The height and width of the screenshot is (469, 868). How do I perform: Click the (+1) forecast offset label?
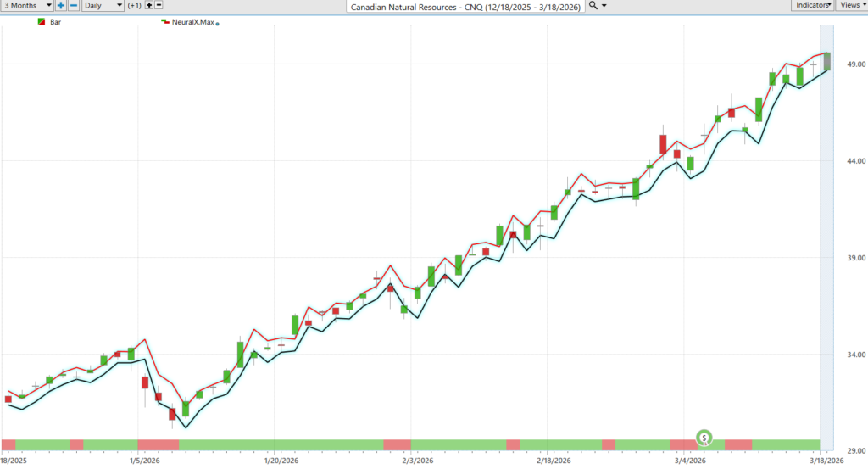[135, 6]
